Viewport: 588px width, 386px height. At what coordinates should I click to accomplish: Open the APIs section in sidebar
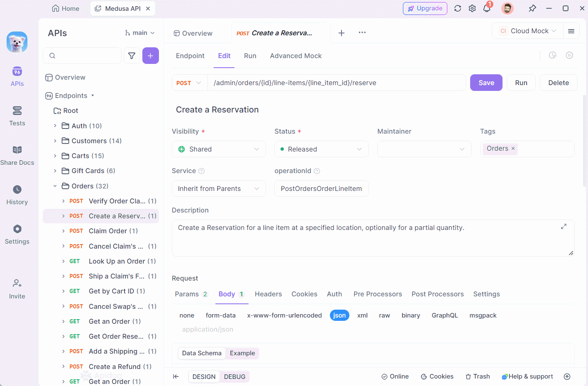[x=17, y=77]
